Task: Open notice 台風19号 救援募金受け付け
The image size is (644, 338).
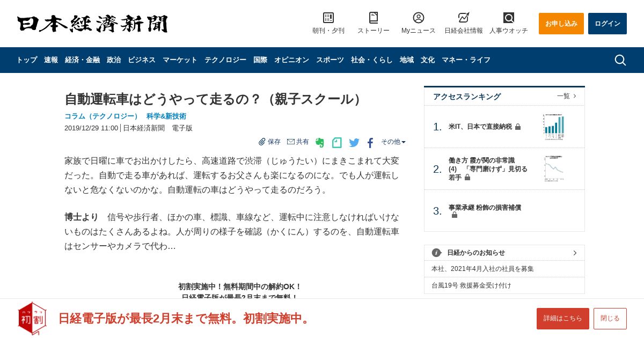Action: [472, 285]
